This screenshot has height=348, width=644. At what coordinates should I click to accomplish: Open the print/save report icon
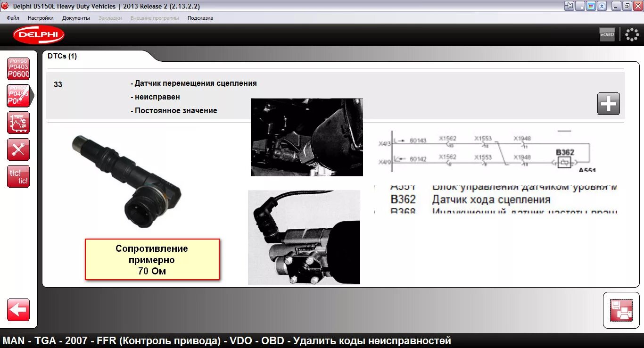[x=621, y=310]
